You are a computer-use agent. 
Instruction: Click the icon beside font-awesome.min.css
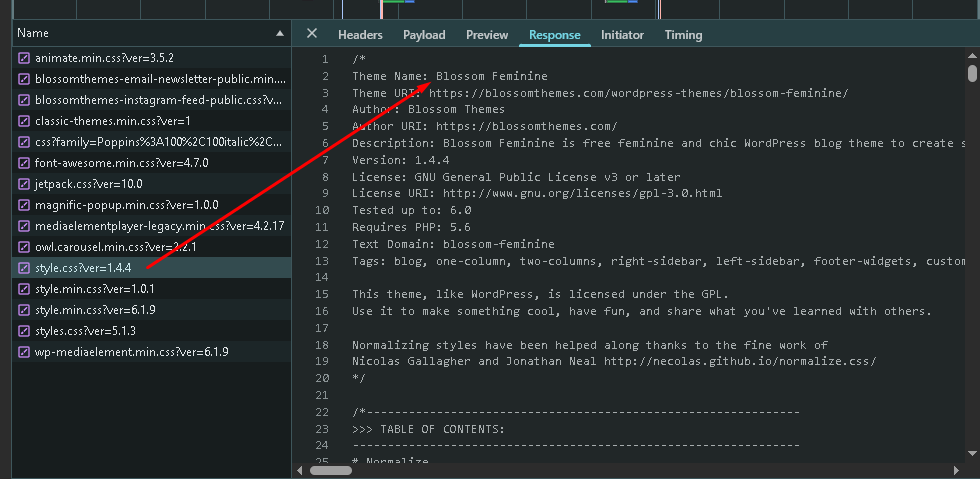[24, 163]
